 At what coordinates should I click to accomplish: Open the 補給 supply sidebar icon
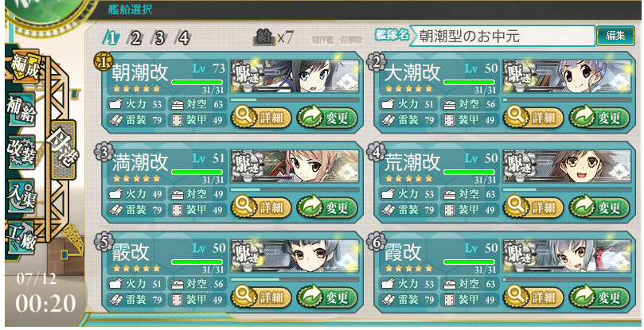(x=21, y=111)
